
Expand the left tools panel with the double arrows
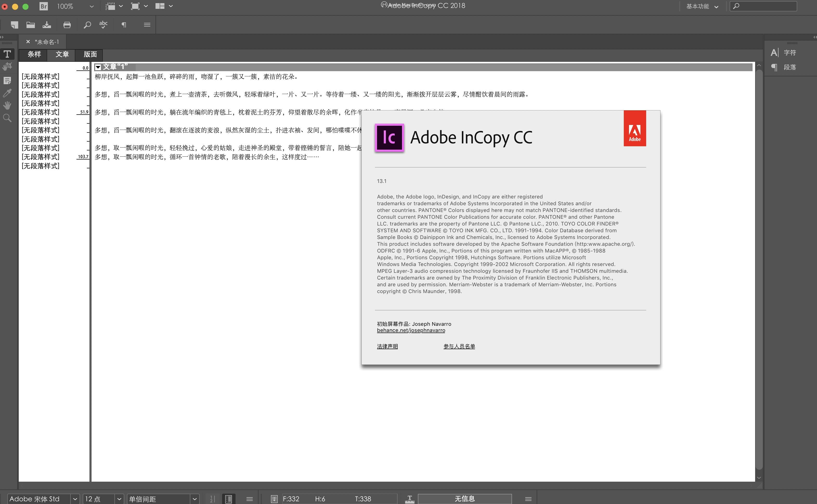(2, 37)
